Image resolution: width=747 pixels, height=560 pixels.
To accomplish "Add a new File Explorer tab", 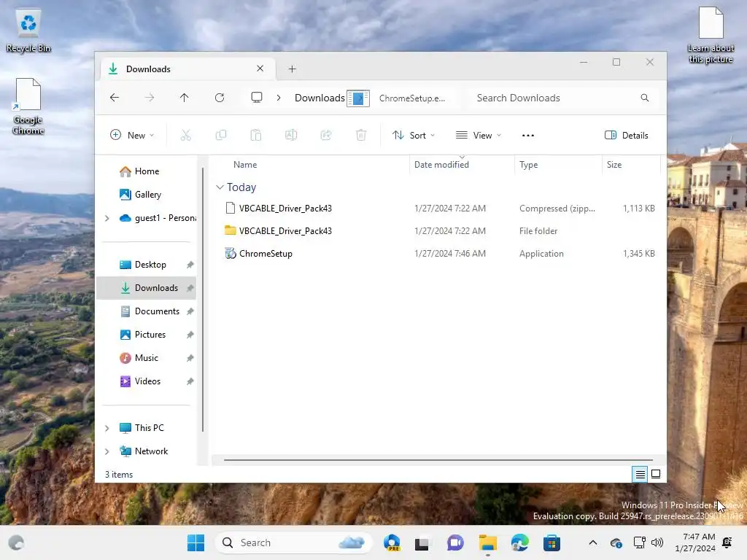I will [292, 69].
